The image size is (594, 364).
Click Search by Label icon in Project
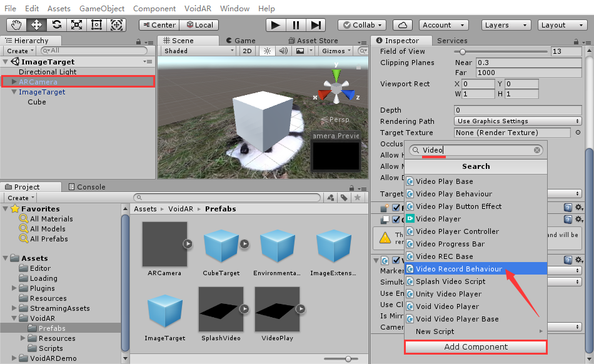pos(344,198)
